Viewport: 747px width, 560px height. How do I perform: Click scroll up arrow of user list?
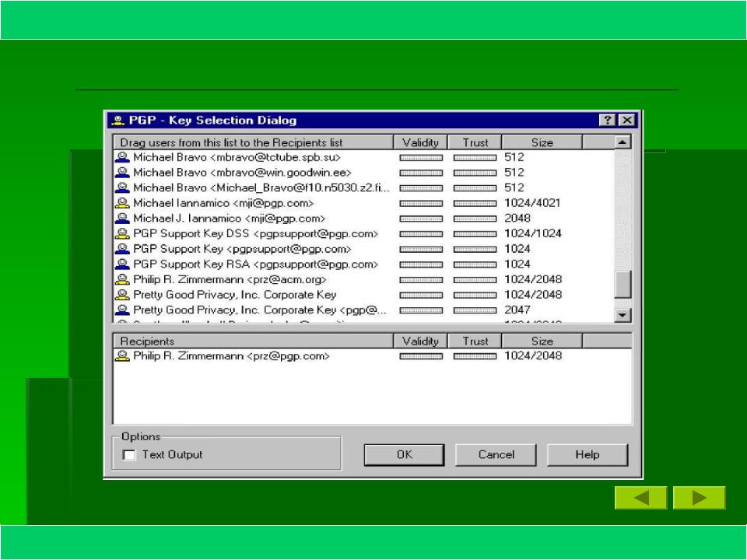point(622,142)
